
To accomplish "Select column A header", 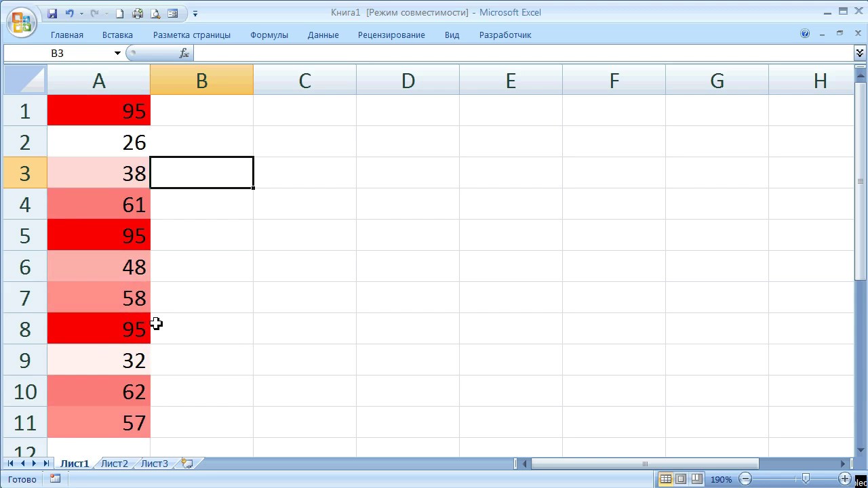I will click(x=99, y=81).
